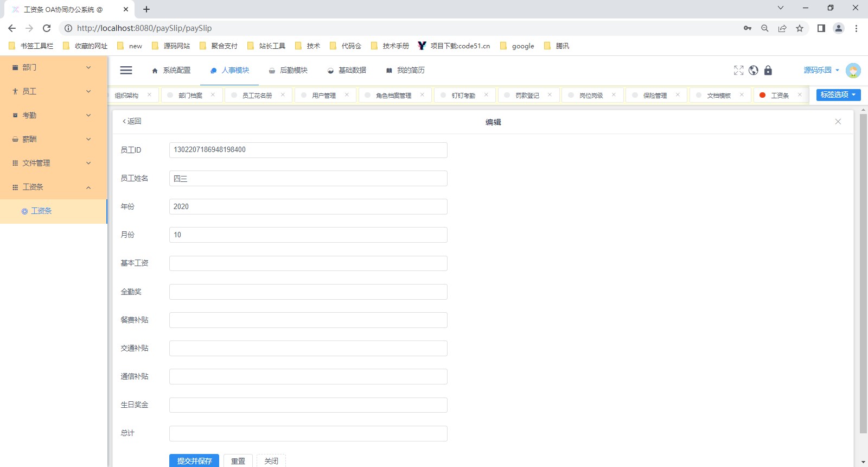Click the globe language icon
The image size is (868, 467).
pos(753,70)
